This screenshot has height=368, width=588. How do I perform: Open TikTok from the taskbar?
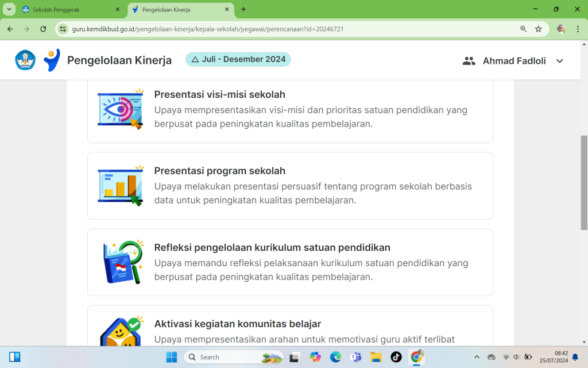pyautogui.click(x=396, y=357)
